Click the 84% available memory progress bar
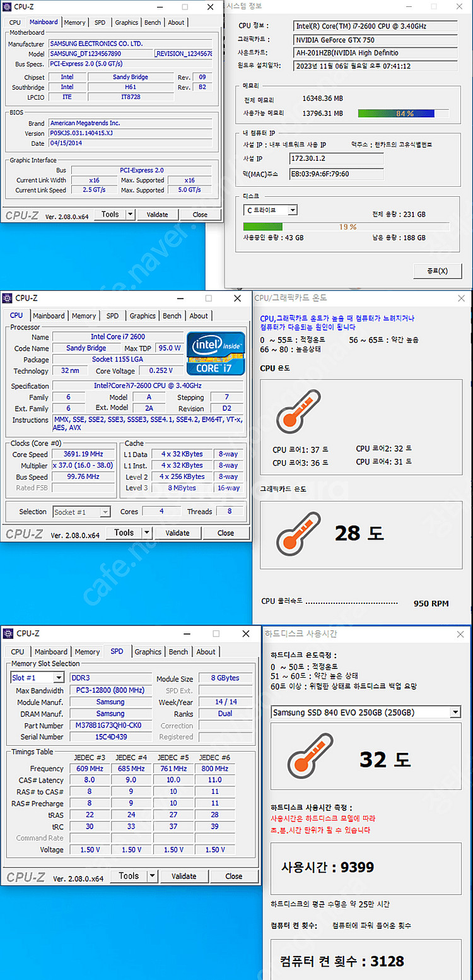473x980 pixels. tap(404, 114)
